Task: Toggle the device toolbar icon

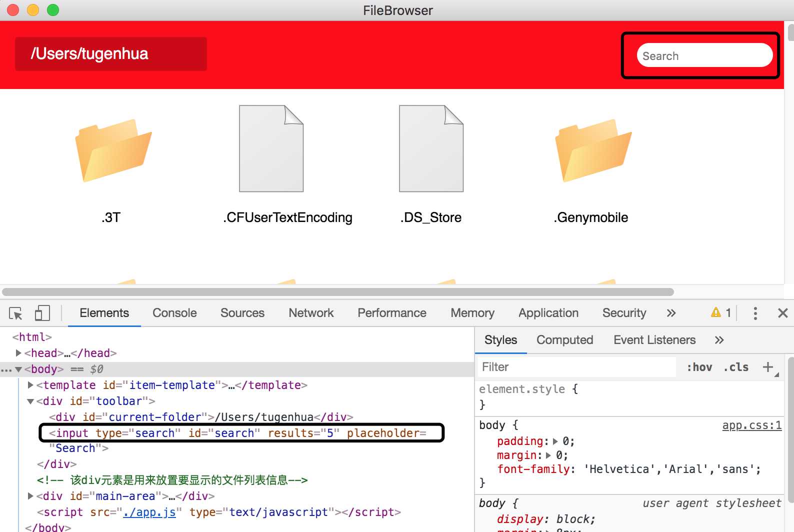Action: point(42,313)
